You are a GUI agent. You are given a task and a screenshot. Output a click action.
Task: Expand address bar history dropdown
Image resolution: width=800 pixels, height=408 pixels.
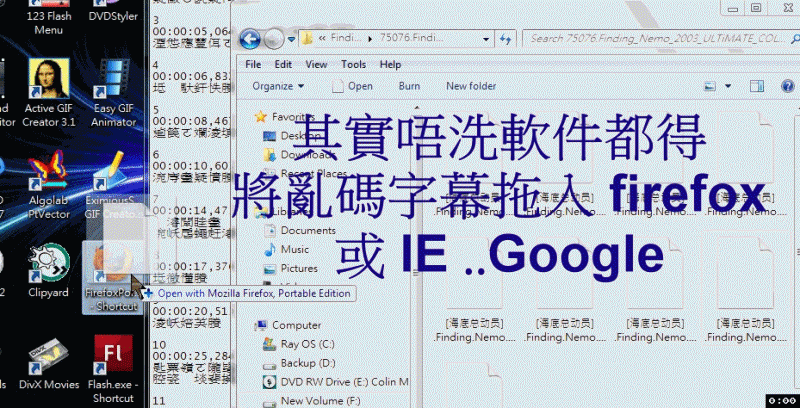coord(486,39)
